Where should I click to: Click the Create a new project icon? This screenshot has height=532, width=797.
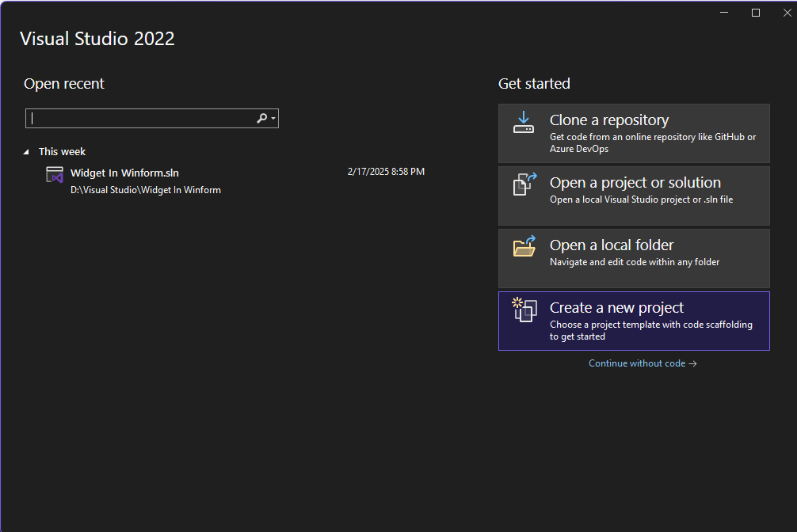point(524,310)
